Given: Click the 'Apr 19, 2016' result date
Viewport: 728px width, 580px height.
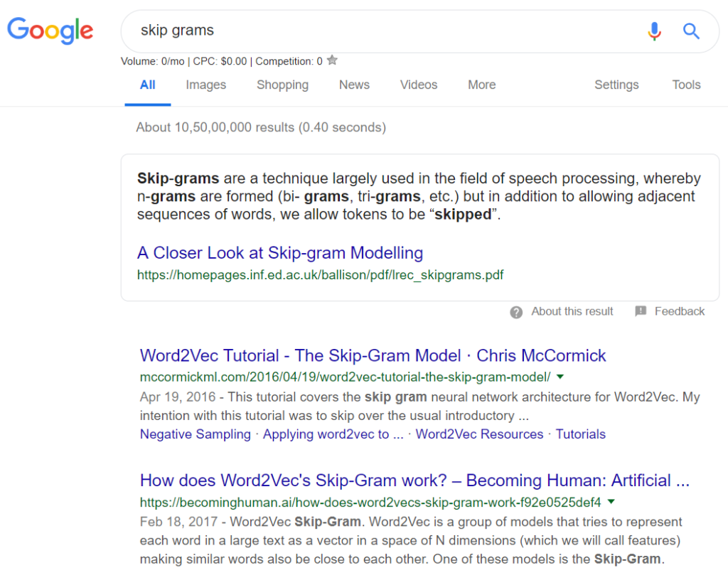Looking at the screenshot, I should 177,397.
